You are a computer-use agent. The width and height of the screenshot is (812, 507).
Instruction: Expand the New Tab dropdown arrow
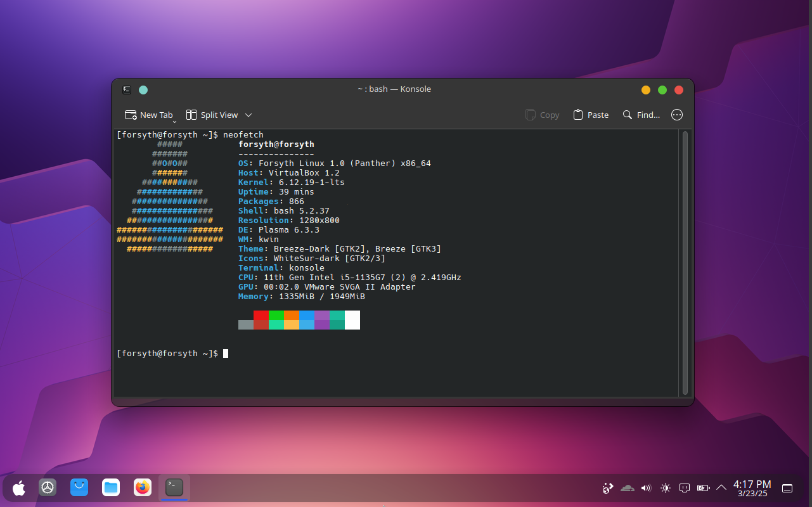(174, 120)
